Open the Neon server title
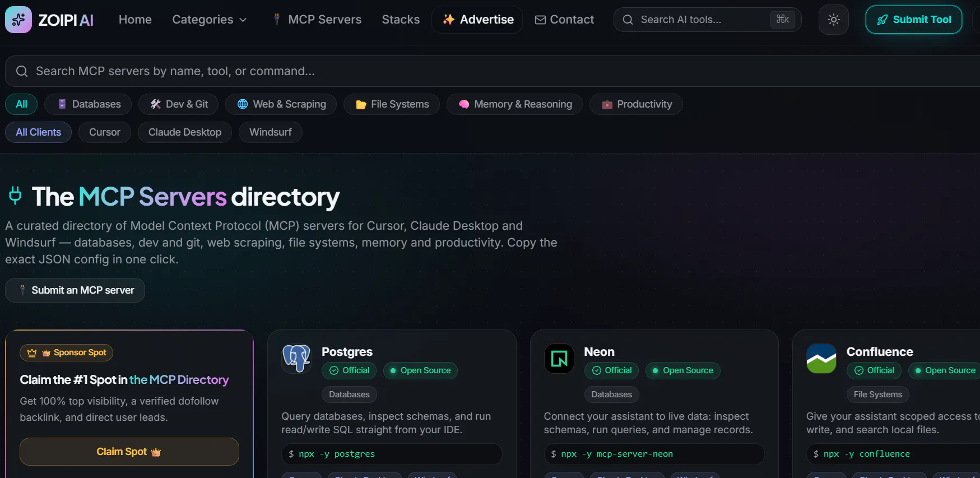980x478 pixels. click(599, 352)
